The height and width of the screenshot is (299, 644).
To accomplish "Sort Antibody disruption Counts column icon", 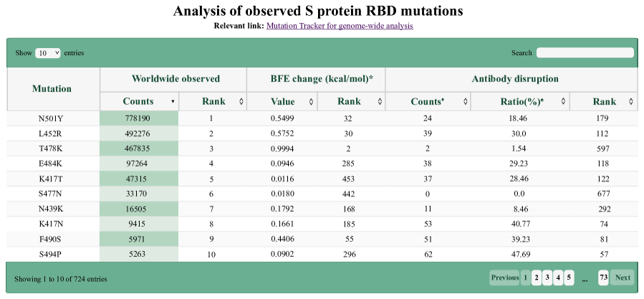I will [466, 102].
